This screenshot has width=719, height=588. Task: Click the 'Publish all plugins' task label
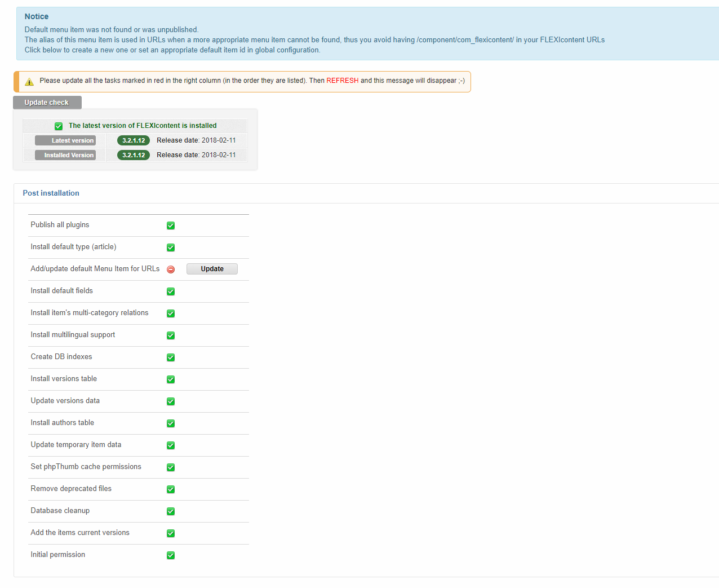pyautogui.click(x=60, y=224)
